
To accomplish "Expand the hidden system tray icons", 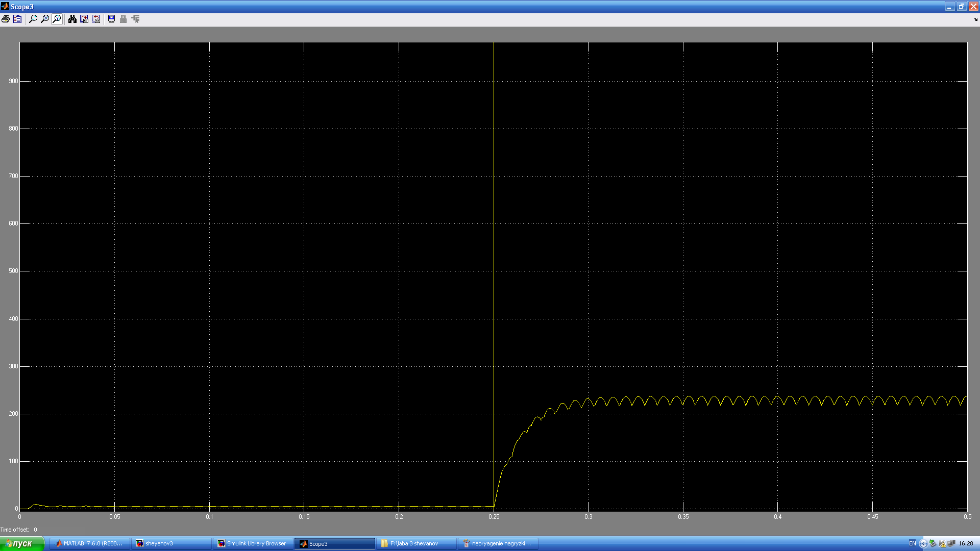I will (x=923, y=543).
